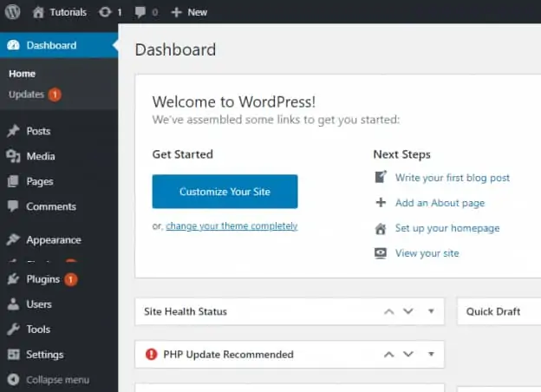The image size is (541, 392).
Task: Click the Media icon in sidebar
Action: pyautogui.click(x=13, y=156)
